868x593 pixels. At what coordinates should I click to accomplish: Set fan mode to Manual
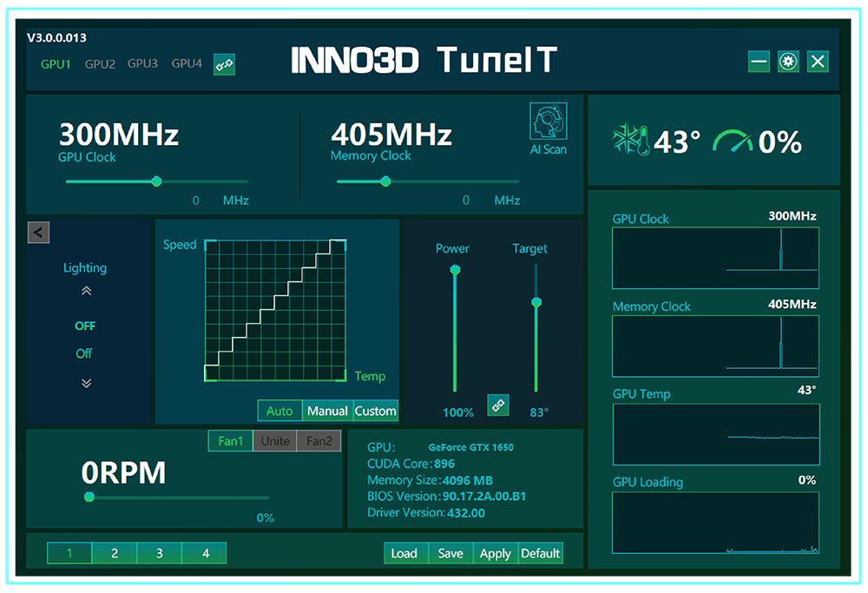click(327, 411)
